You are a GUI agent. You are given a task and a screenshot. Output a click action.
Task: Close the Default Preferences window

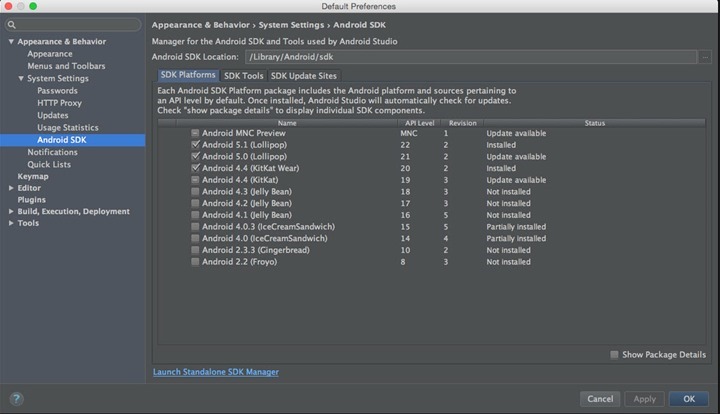(8, 6)
